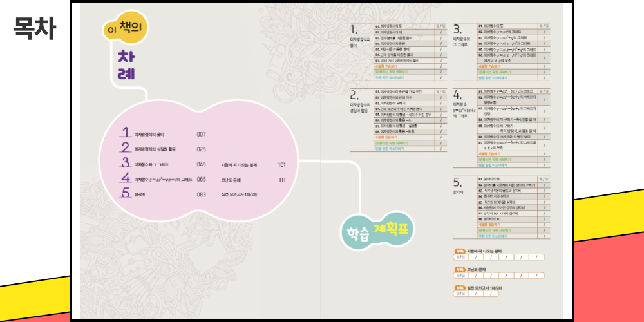Click the orange 부록 tag beside 고난도 문제
The image size is (644, 322).
460,270
